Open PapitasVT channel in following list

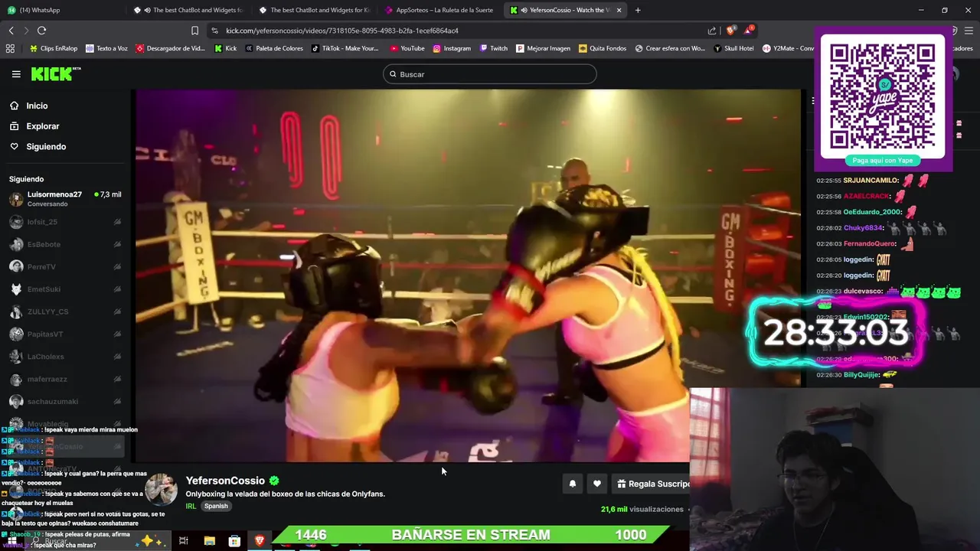click(65, 334)
